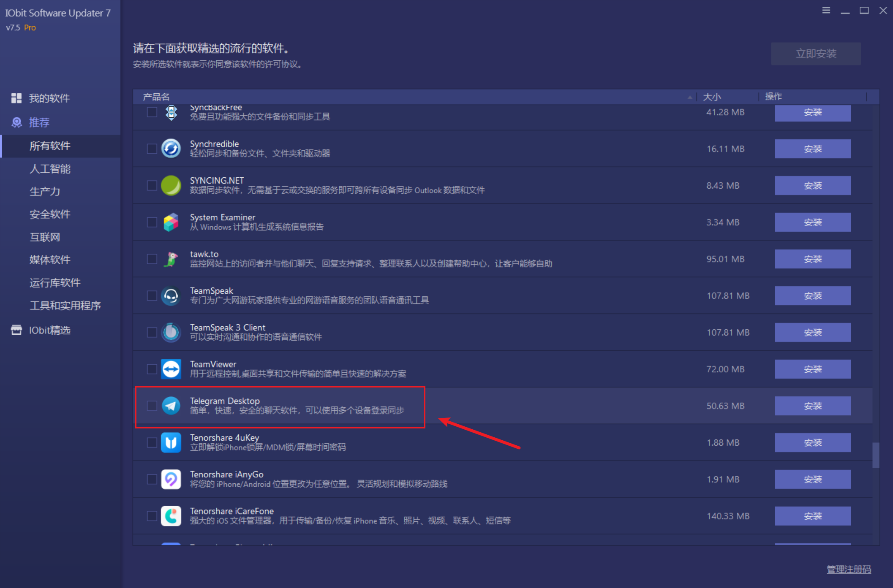Select 人工智能 category

60,169
